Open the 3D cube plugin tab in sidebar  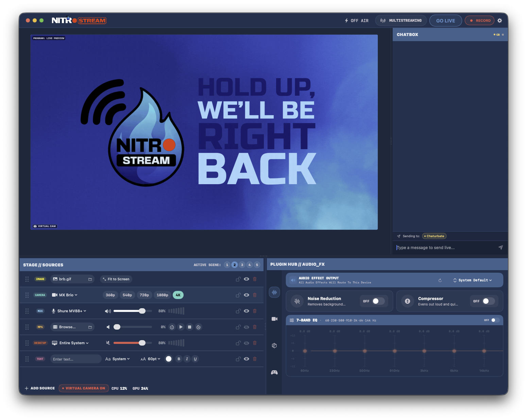[x=274, y=346]
